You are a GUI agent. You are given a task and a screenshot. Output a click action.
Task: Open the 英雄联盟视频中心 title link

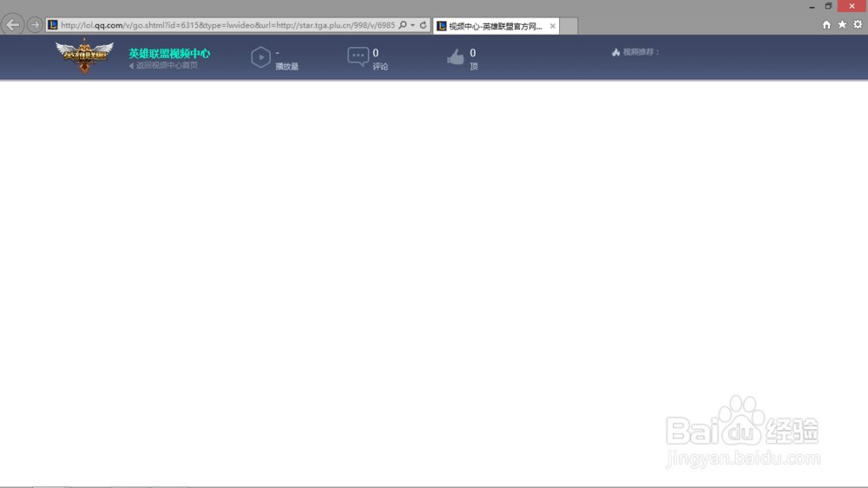[169, 53]
